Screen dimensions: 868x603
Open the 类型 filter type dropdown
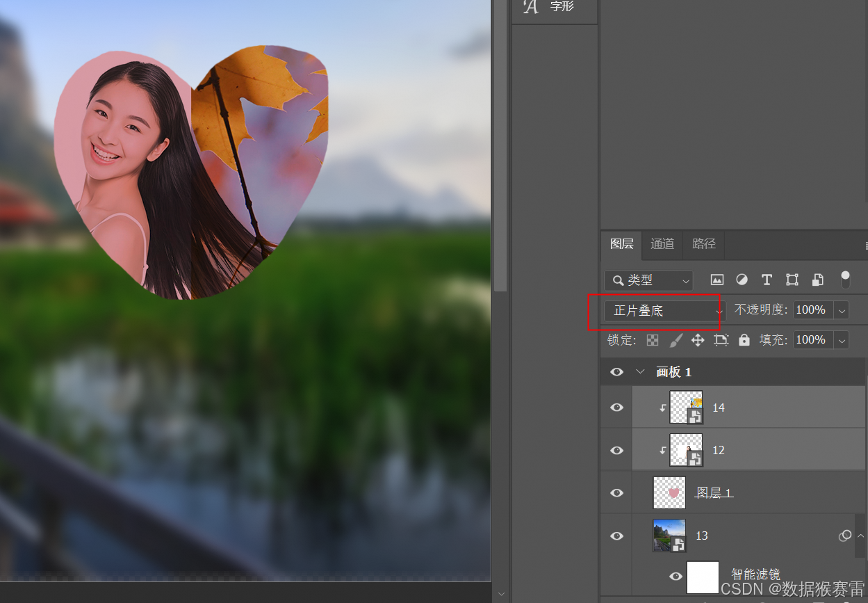[648, 280]
